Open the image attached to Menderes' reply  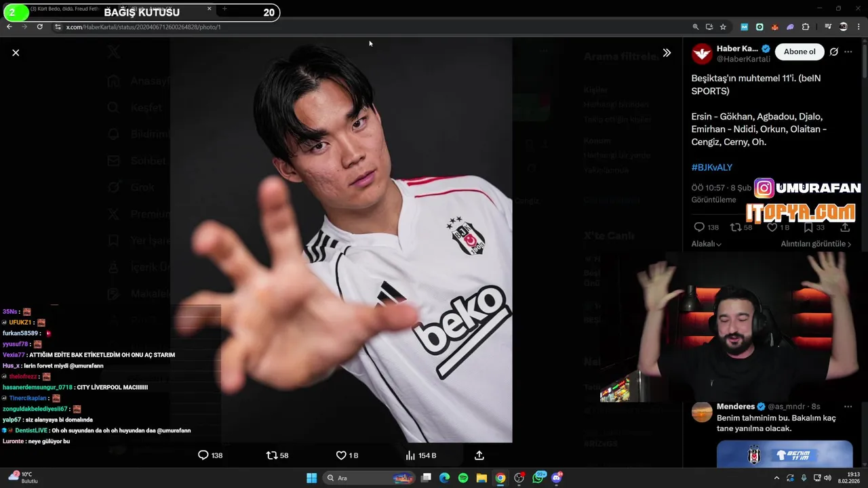coord(785,453)
